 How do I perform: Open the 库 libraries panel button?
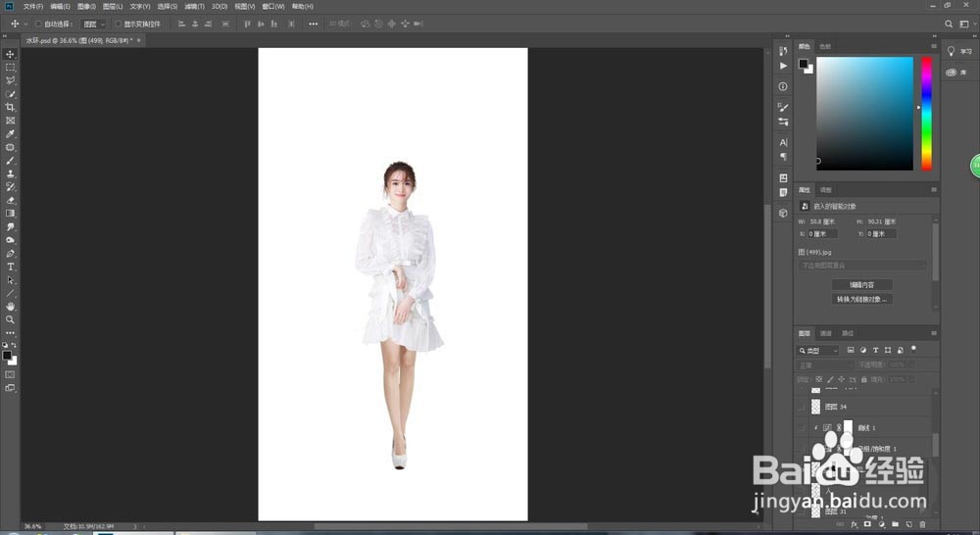955,73
